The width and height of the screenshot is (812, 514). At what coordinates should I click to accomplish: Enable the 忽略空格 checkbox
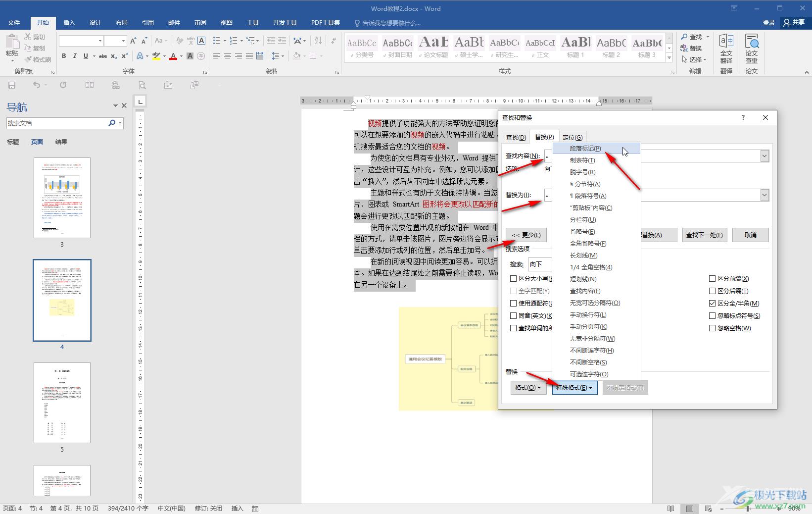pos(713,328)
